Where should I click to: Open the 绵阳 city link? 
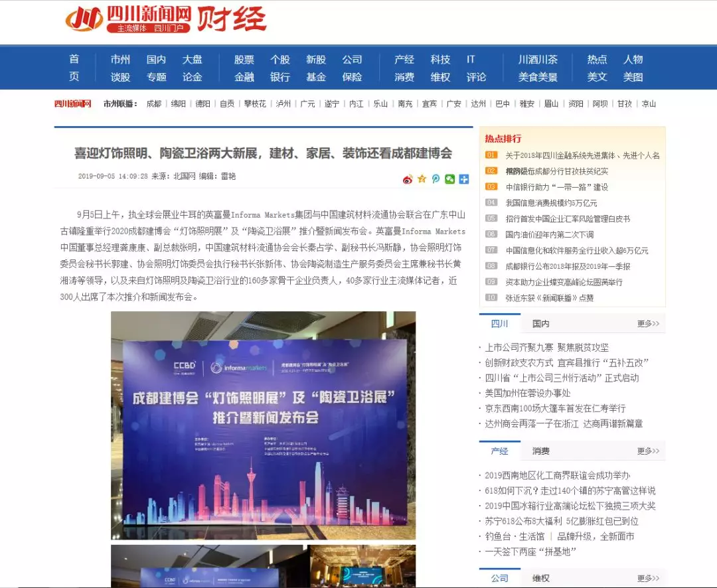pos(179,104)
